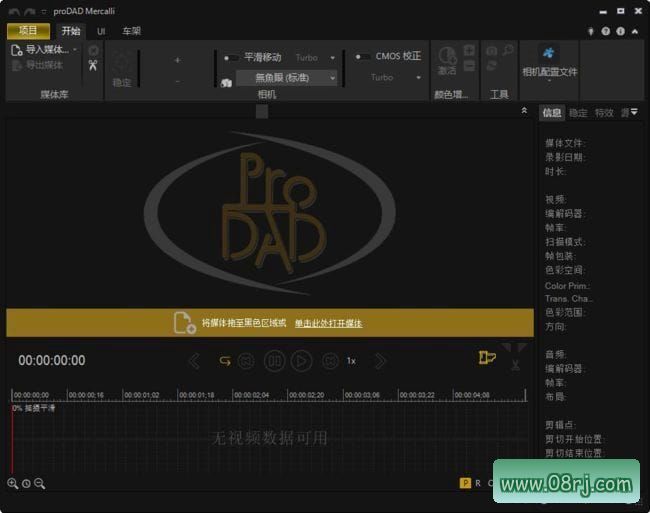Select the 稳定 side panel tab
Viewport: 650px width, 513px height.
[578, 113]
